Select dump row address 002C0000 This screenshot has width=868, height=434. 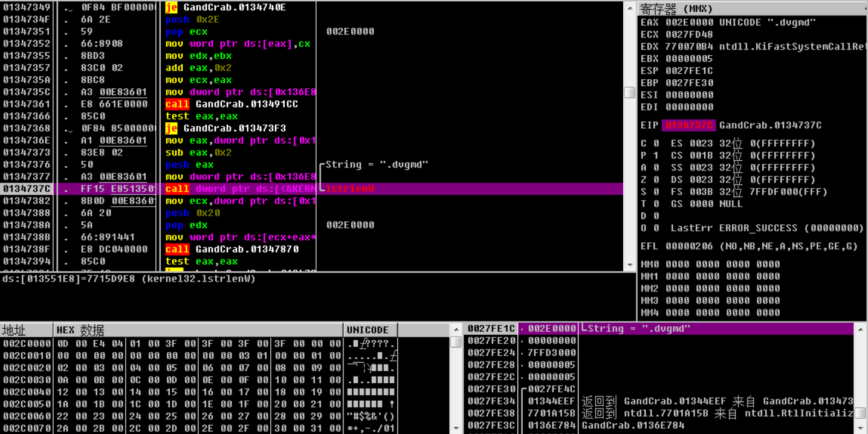point(27,343)
